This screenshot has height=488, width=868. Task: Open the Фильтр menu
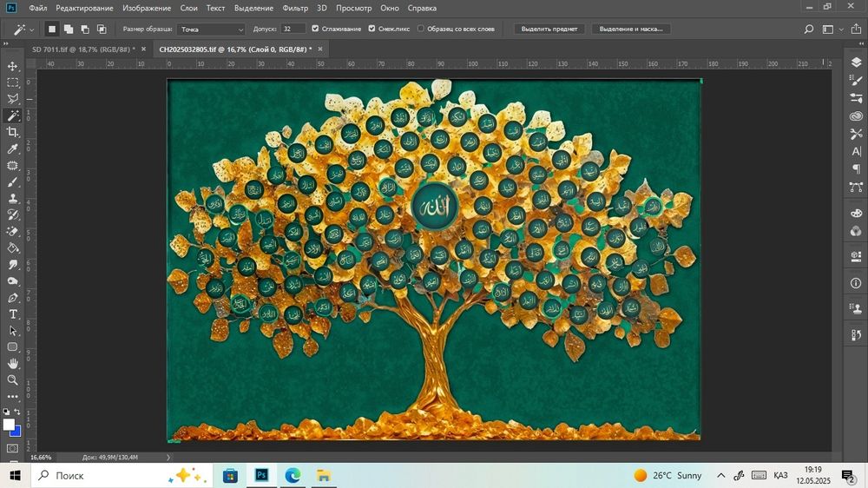295,8
